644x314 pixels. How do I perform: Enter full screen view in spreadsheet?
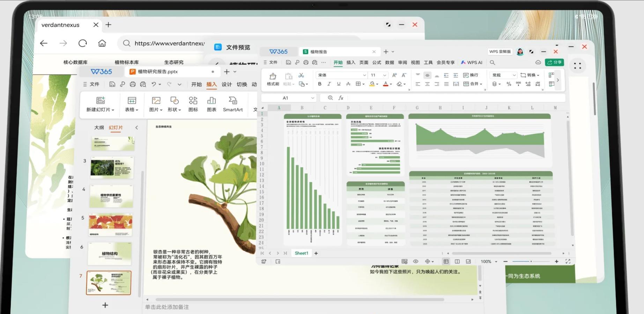(x=568, y=261)
